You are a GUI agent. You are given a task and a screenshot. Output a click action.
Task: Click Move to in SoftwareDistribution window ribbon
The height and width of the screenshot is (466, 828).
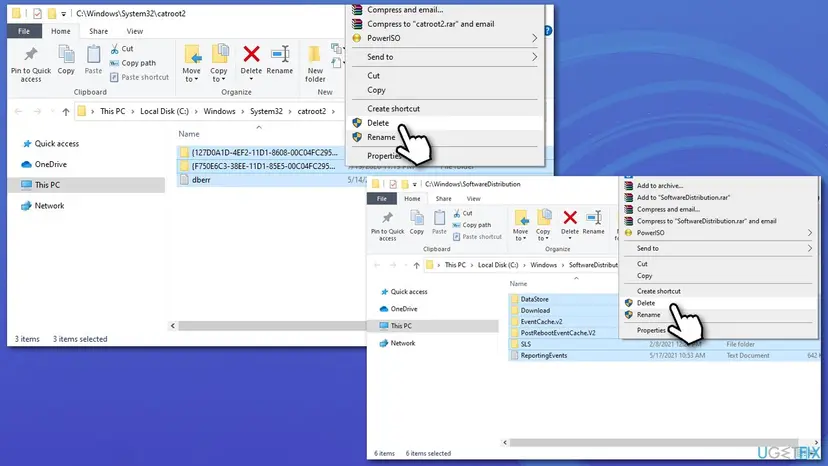(520, 226)
